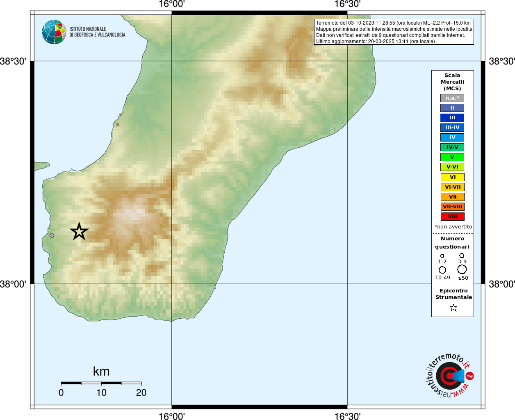Select the III-IV legend swatch
The width and height of the screenshot is (515, 420).
coord(452,128)
